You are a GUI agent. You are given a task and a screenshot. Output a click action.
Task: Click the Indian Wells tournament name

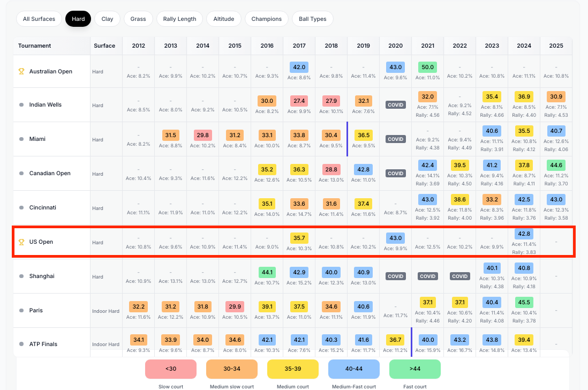click(x=46, y=104)
